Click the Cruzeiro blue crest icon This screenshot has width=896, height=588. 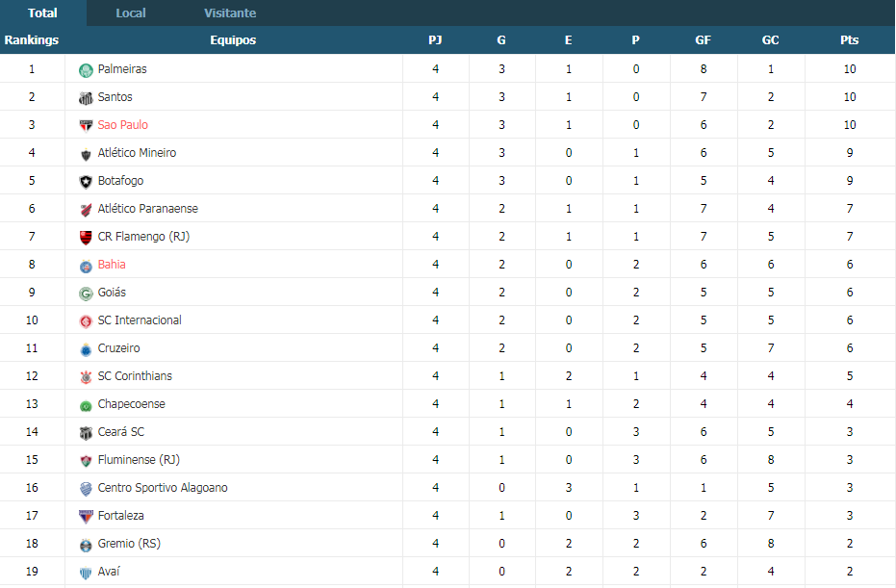[86, 349]
